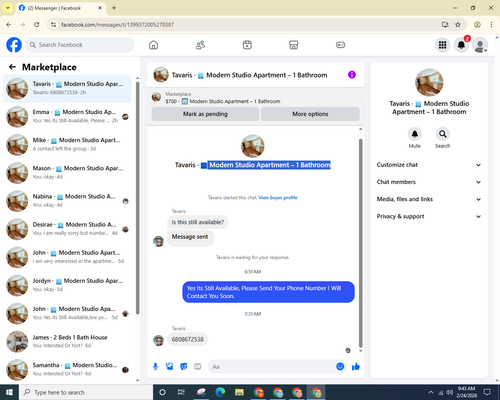Send a thumbs up like
The image size is (500, 400).
tap(356, 367)
